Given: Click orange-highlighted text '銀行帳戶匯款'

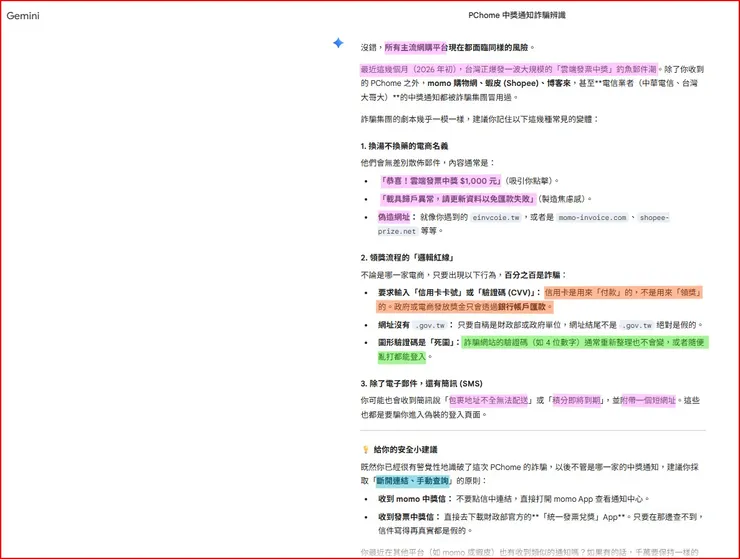Looking at the screenshot, I should [x=522, y=307].
